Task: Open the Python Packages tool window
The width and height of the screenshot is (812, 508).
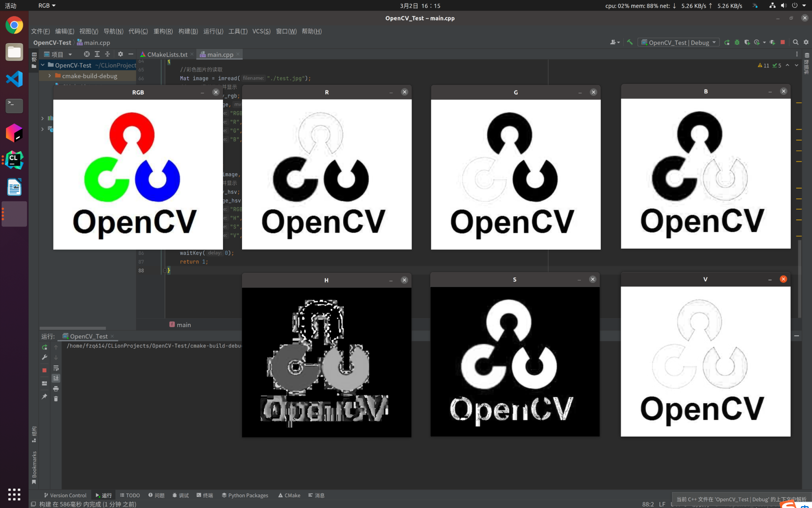Action: tap(245, 495)
